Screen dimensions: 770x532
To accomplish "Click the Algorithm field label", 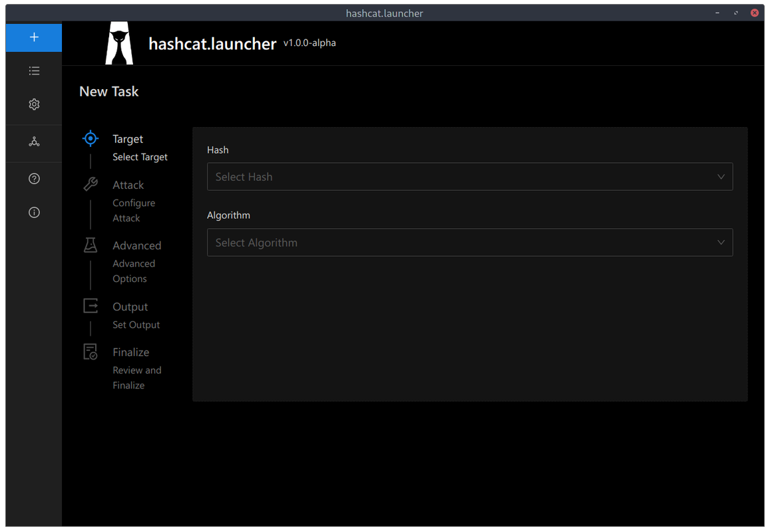I will pyautogui.click(x=228, y=215).
